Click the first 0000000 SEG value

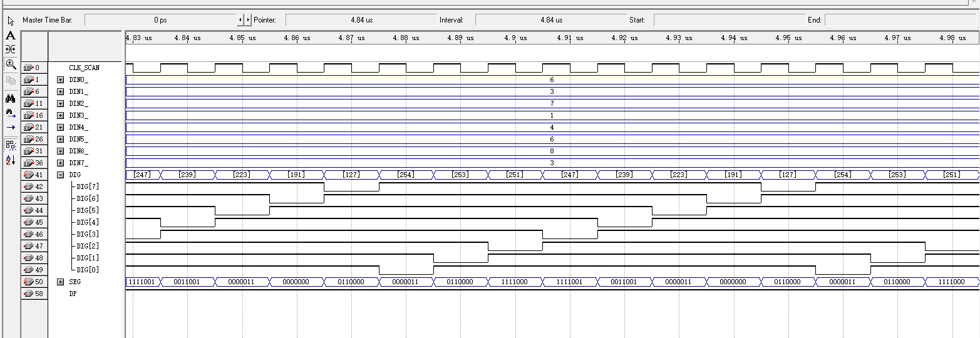coord(296,282)
